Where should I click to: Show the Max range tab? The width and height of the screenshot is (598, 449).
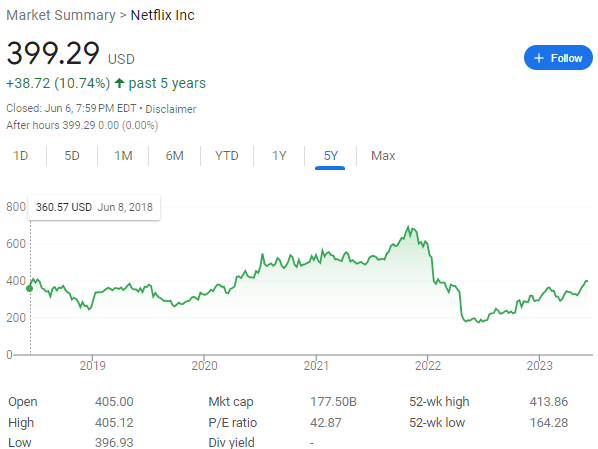(383, 156)
